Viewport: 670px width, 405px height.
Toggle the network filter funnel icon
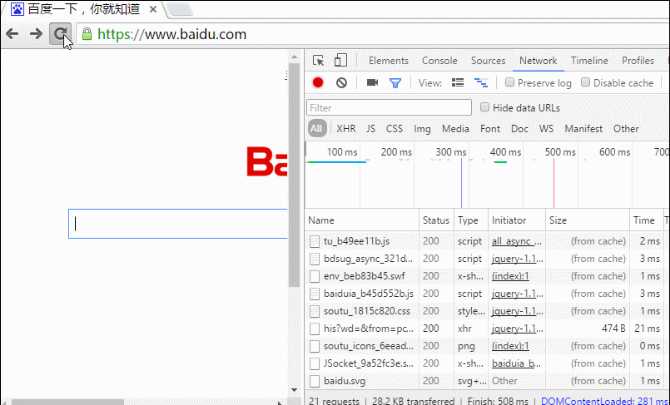[x=395, y=83]
